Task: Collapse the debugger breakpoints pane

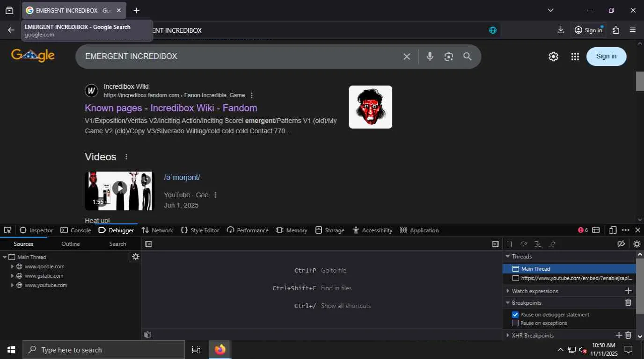Action: click(495, 244)
